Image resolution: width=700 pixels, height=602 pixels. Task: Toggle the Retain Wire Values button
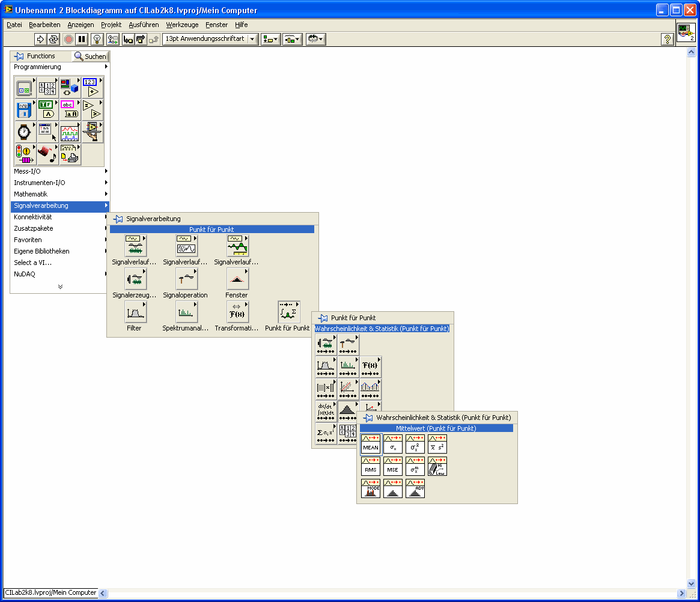[112, 39]
